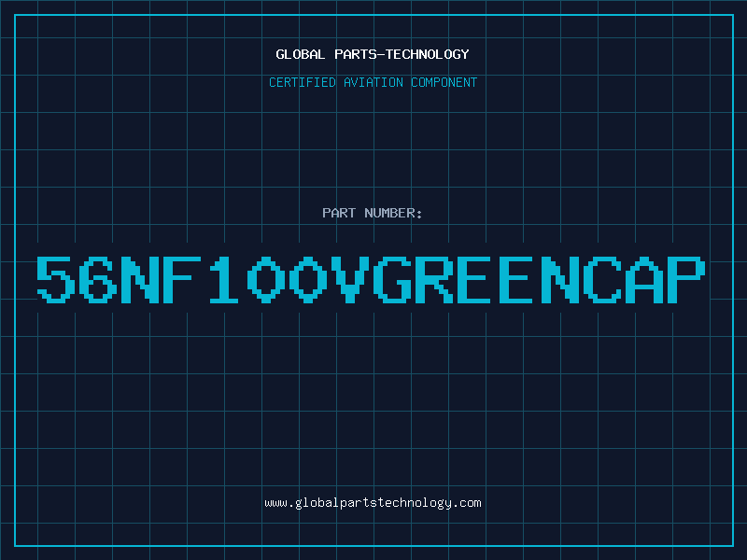Click the www.globalpartstechnology.com website link
Screen dimensions: 747x560
pyautogui.click(x=373, y=503)
